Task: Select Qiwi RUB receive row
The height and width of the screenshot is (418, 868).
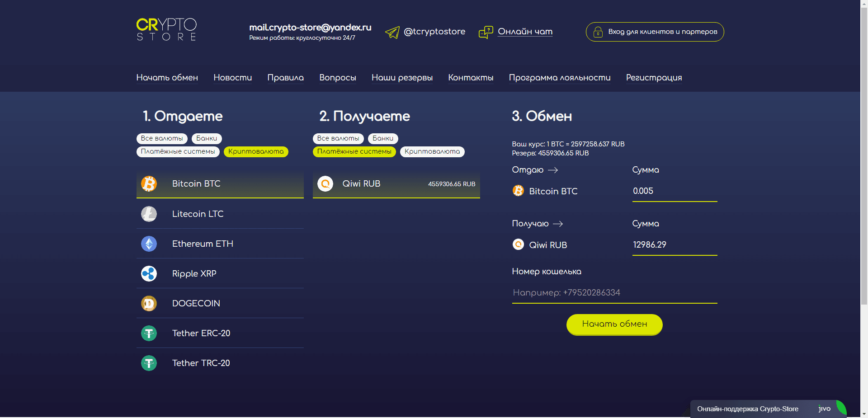Action: tap(396, 184)
